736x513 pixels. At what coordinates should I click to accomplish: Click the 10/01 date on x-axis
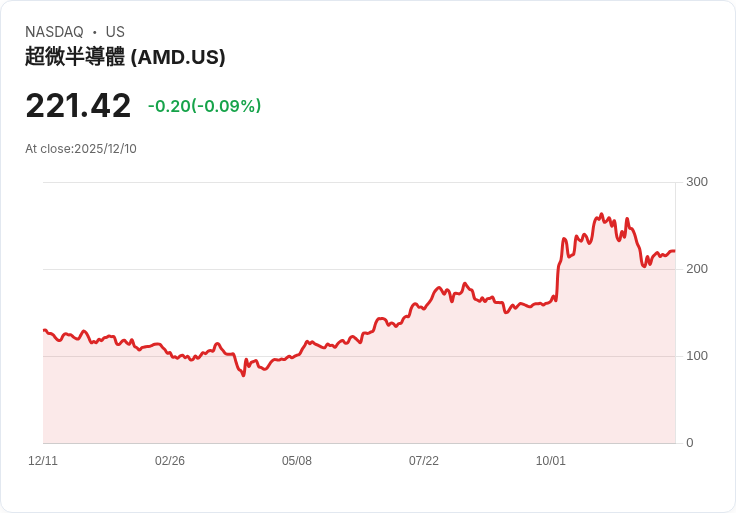tap(551, 460)
